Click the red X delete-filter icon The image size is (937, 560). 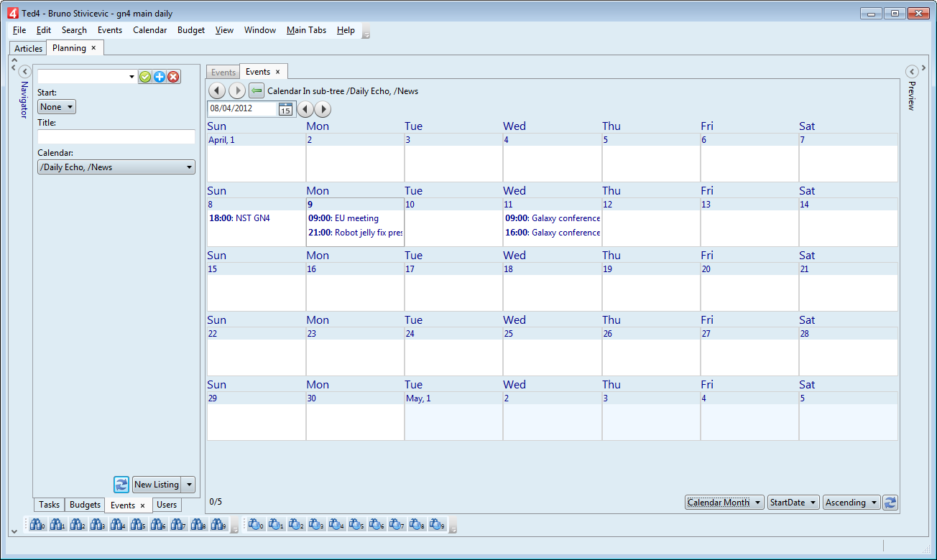point(173,77)
